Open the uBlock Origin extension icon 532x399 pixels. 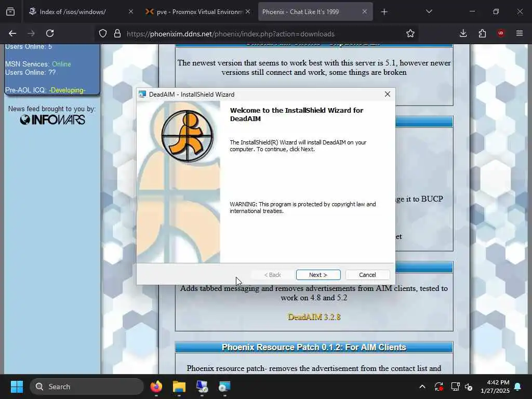[x=501, y=33]
